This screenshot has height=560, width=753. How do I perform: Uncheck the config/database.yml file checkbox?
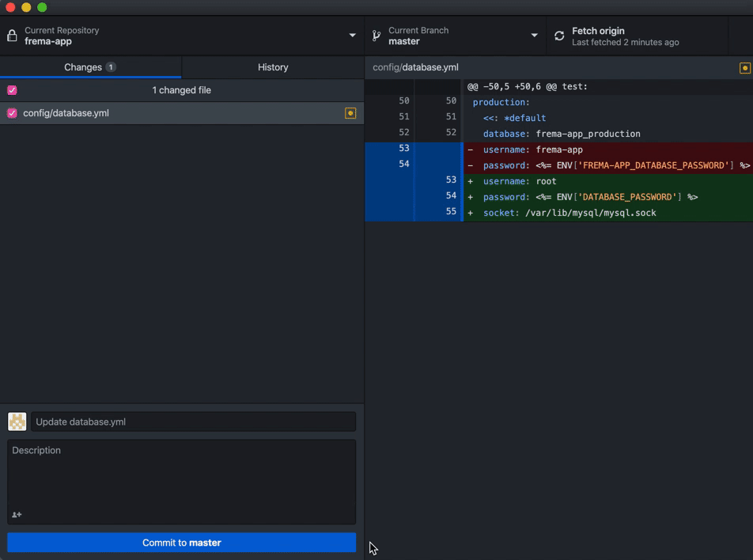point(12,113)
